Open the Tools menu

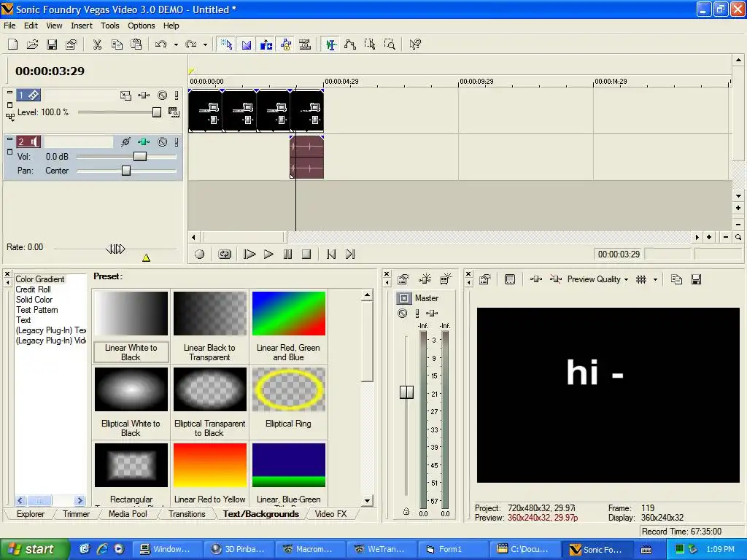(x=109, y=26)
